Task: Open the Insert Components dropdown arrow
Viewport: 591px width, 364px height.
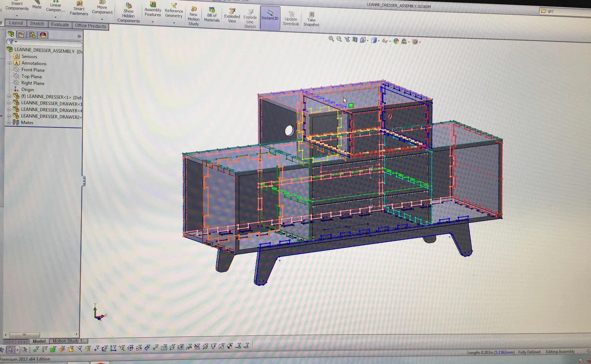Action: (x=17, y=16)
